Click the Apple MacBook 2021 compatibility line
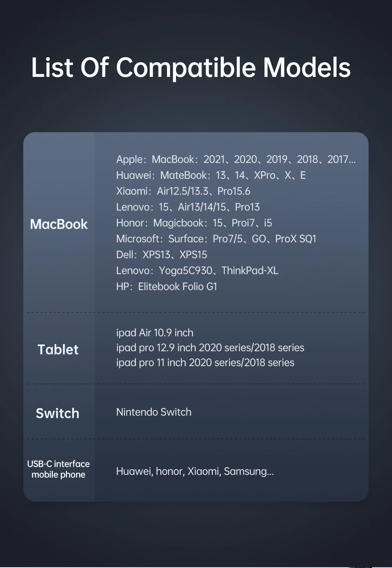392x568 pixels. 236,159
